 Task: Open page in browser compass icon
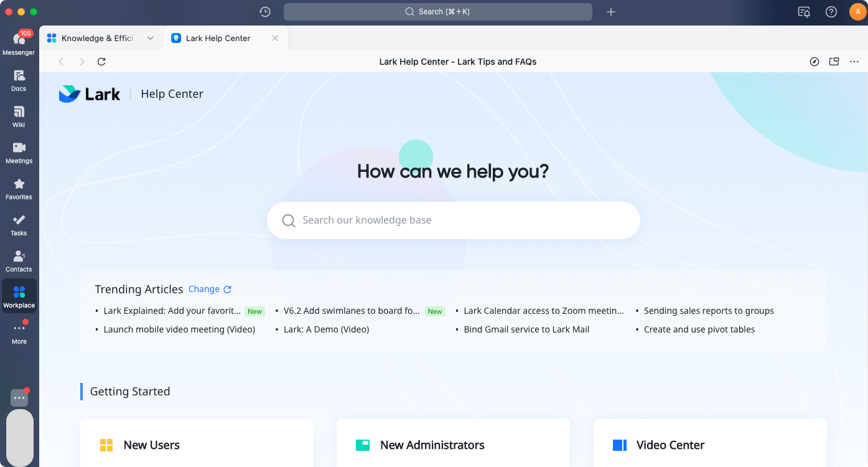pyautogui.click(x=814, y=62)
